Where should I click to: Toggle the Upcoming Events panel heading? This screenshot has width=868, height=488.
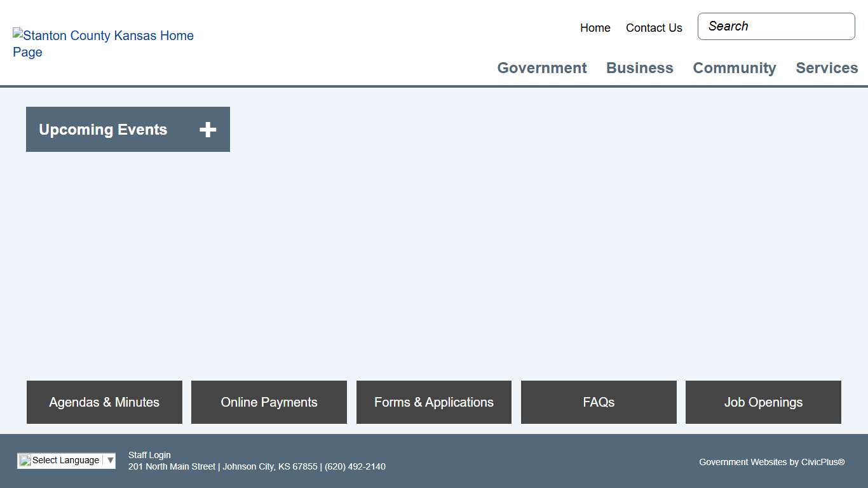(103, 130)
